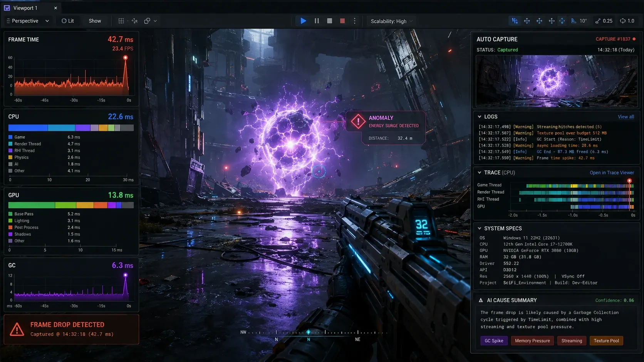Open the Show menu

pos(95,21)
